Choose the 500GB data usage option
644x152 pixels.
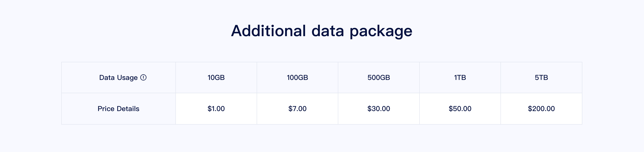(x=378, y=78)
